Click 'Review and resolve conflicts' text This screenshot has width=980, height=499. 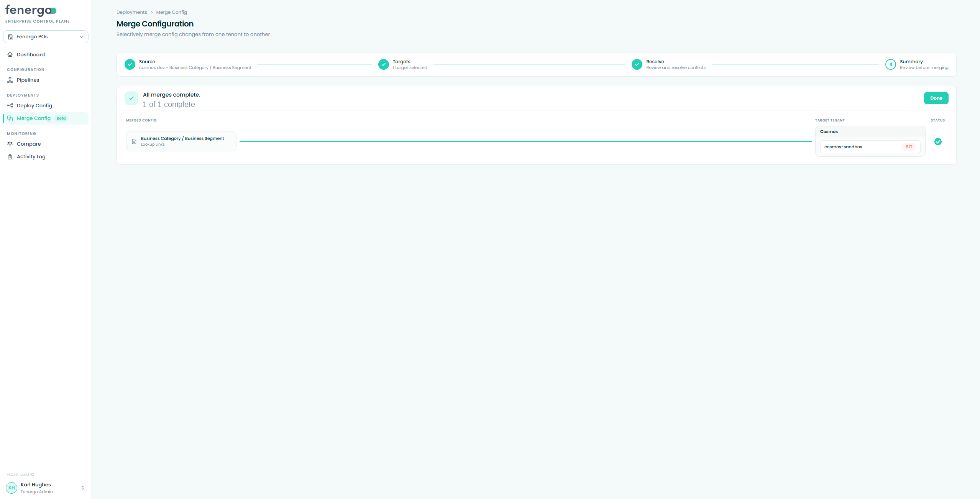tap(676, 67)
